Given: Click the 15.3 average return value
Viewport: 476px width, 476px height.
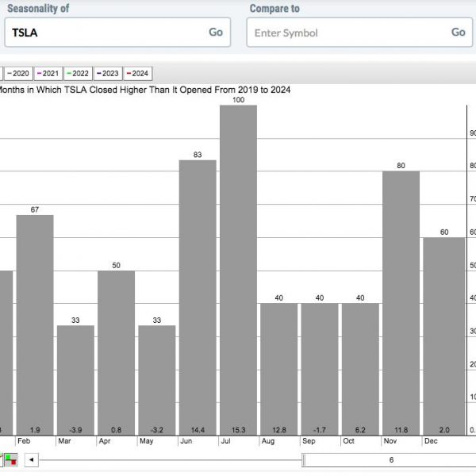Looking at the screenshot, I should (238, 430).
